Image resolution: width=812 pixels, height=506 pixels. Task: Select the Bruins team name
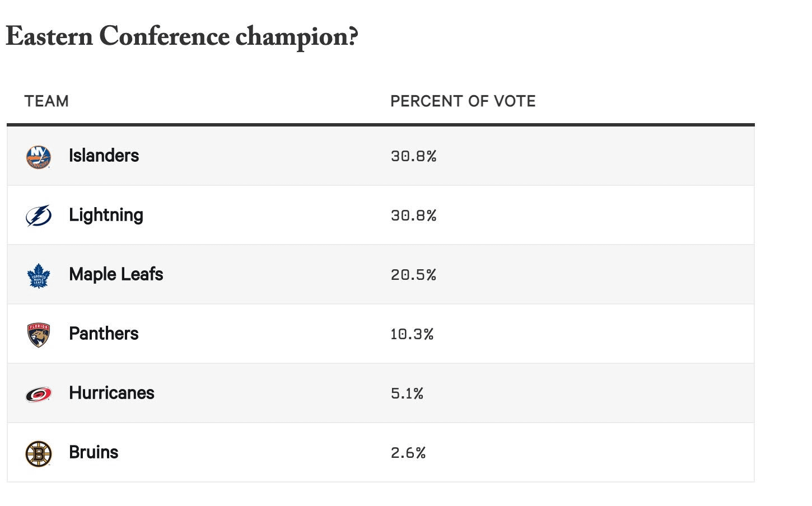[x=94, y=452]
